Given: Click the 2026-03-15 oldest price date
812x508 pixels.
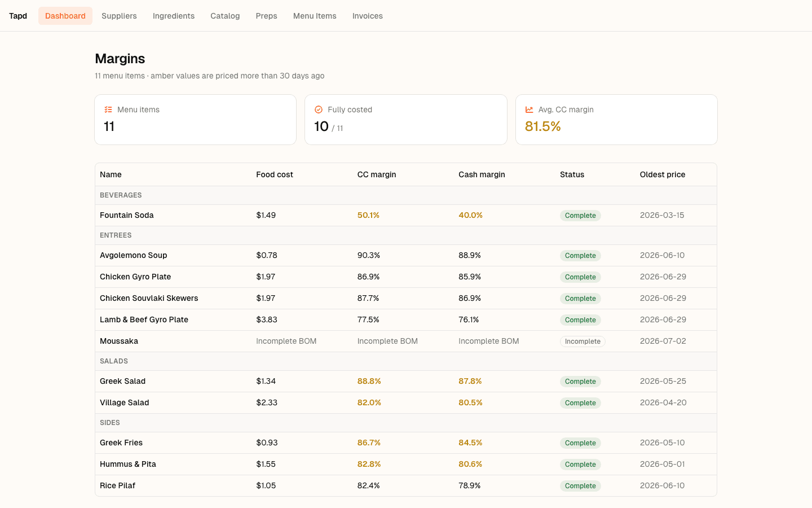Looking at the screenshot, I should [x=662, y=215].
